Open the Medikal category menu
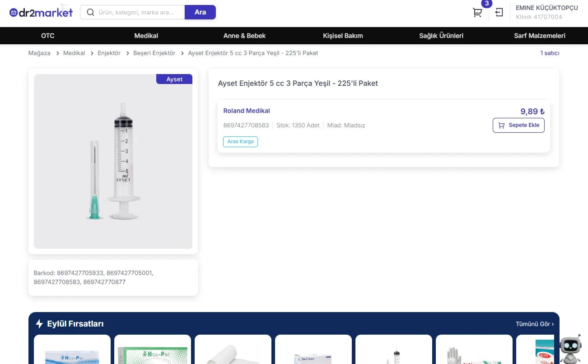The image size is (588, 364). (x=146, y=36)
